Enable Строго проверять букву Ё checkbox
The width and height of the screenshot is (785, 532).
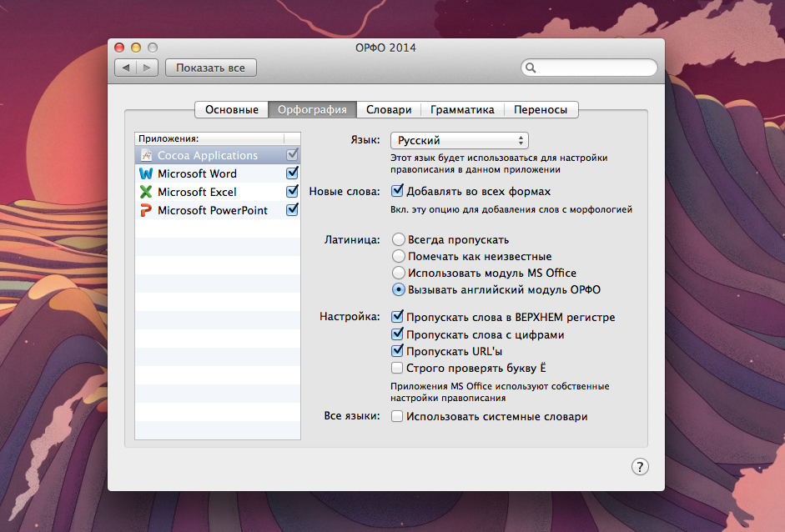[398, 368]
